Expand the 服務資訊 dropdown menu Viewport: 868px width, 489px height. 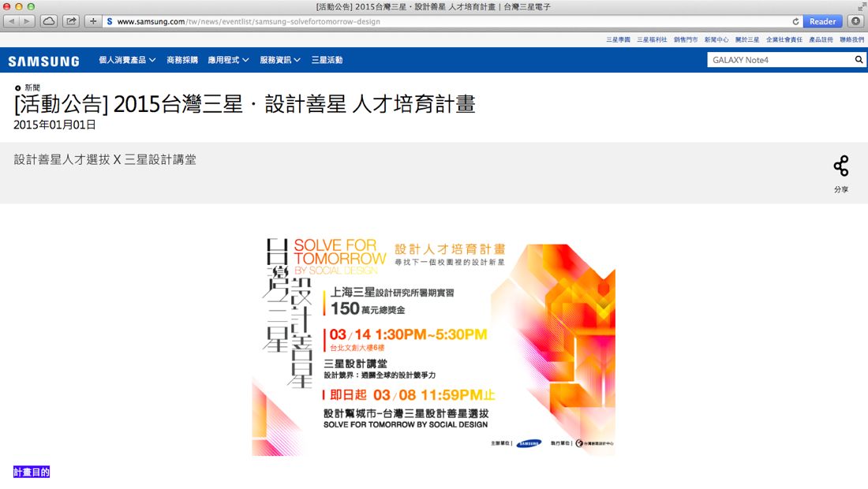click(280, 60)
